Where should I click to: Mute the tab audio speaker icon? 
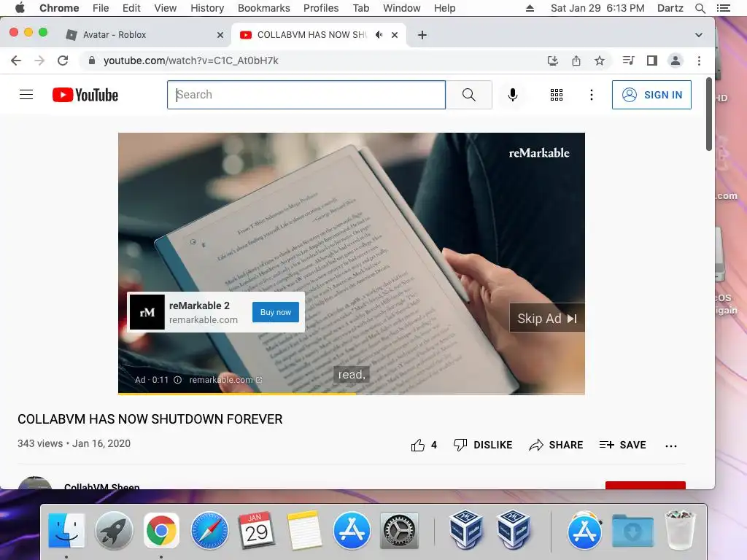click(x=379, y=35)
